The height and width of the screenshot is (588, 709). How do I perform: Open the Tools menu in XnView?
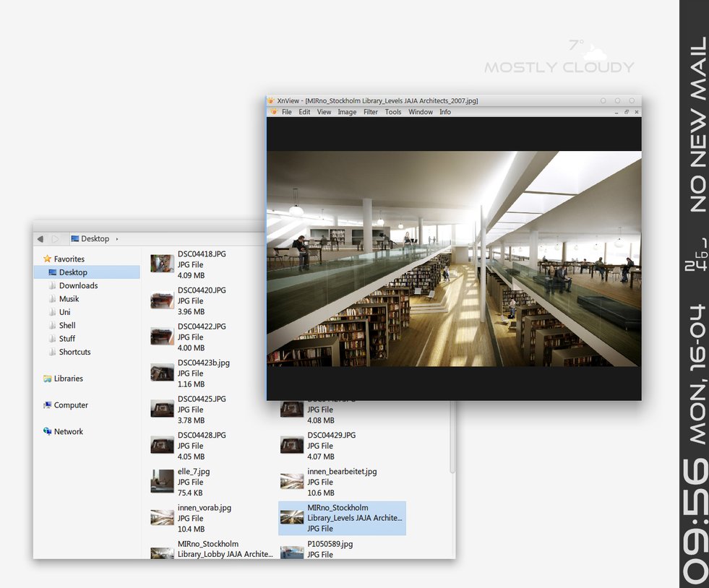tap(393, 112)
